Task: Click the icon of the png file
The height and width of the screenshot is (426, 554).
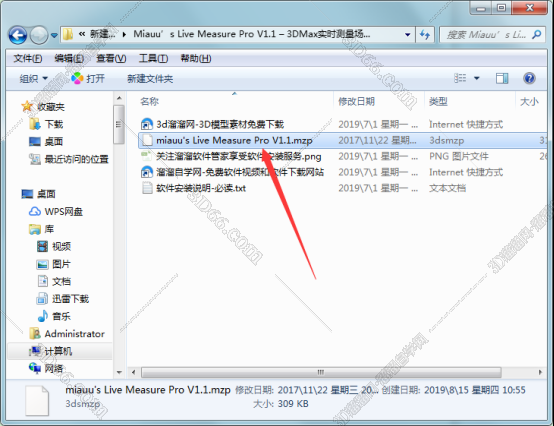Action: (147, 156)
